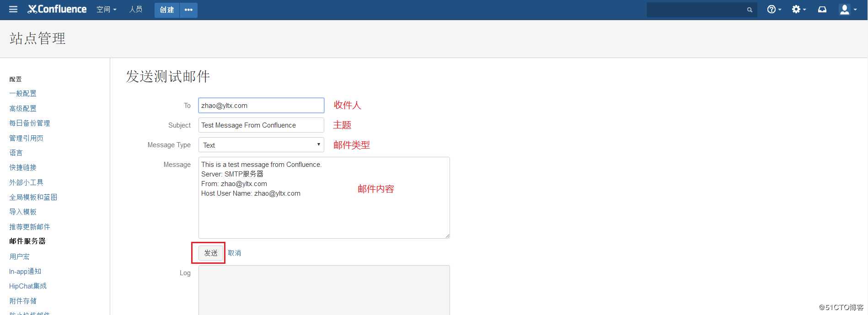Click the Subject input field
This screenshot has width=868, height=315.
(x=261, y=125)
